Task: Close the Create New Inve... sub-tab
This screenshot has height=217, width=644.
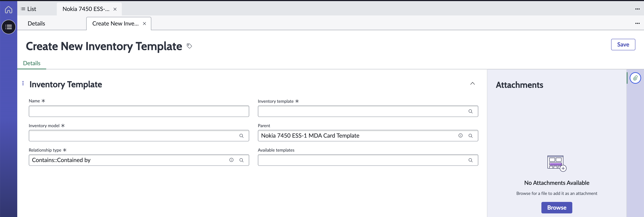Action: pos(144,24)
